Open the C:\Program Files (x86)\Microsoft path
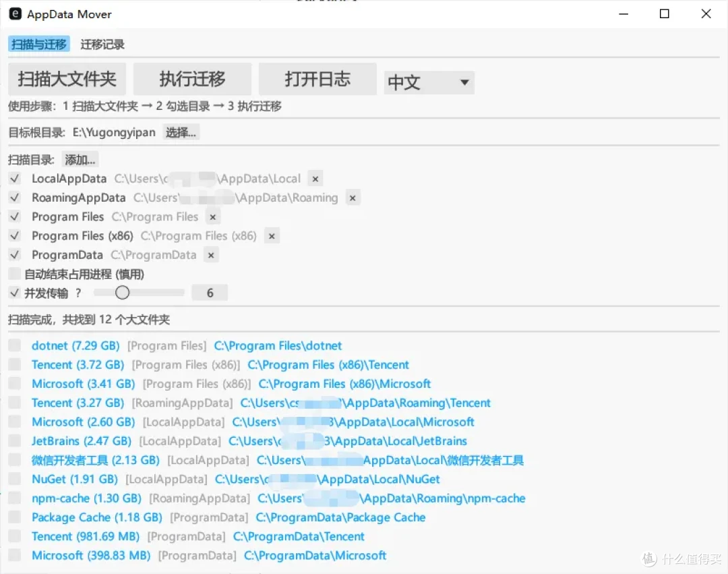728x574 pixels. pyautogui.click(x=344, y=384)
